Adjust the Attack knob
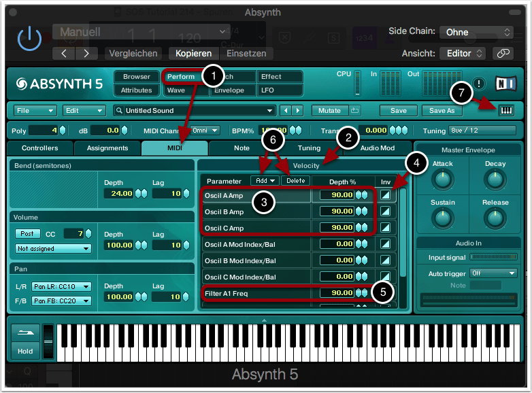The height and width of the screenshot is (393, 532). [442, 180]
